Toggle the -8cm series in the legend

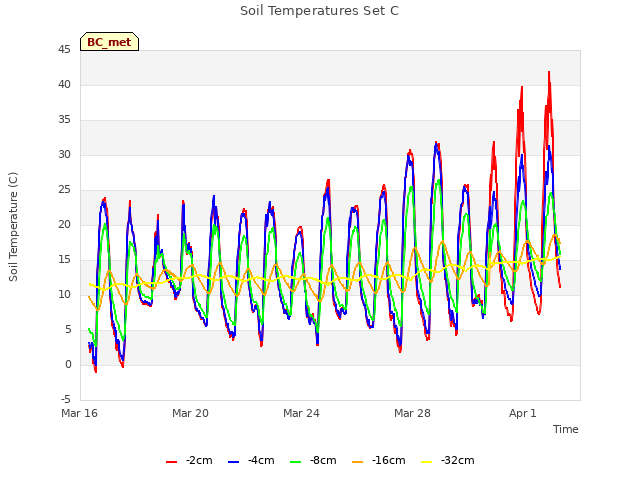[313, 460]
